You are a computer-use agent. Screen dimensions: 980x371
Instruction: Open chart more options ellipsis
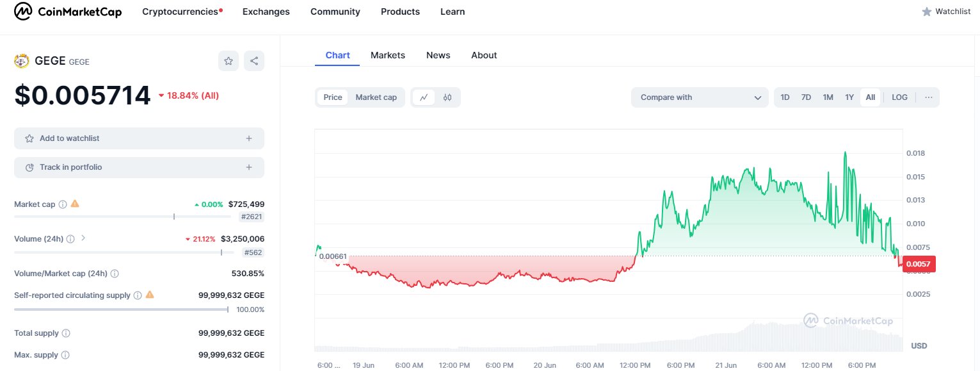(929, 97)
